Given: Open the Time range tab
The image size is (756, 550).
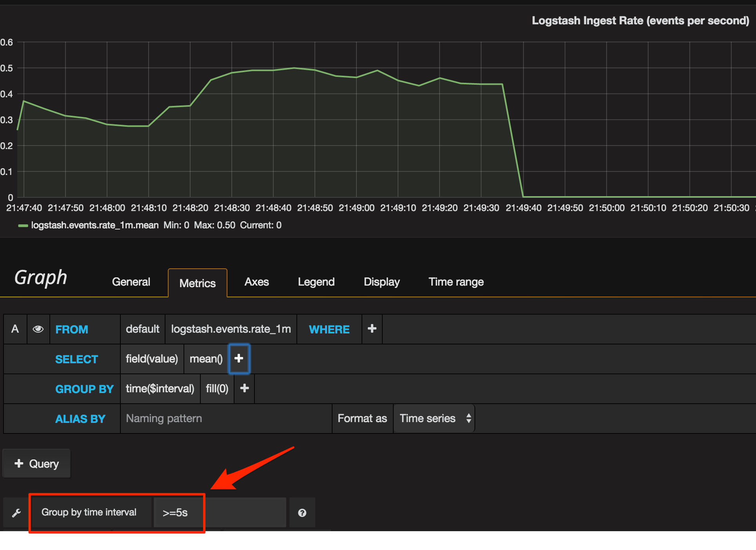Looking at the screenshot, I should 456,282.
